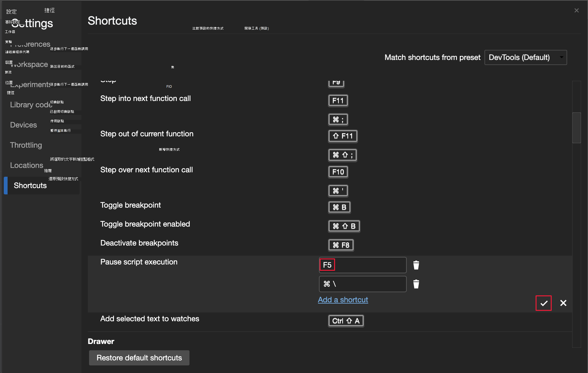Close the Settings dialog
Screen dimensions: 588x373
[577, 10]
